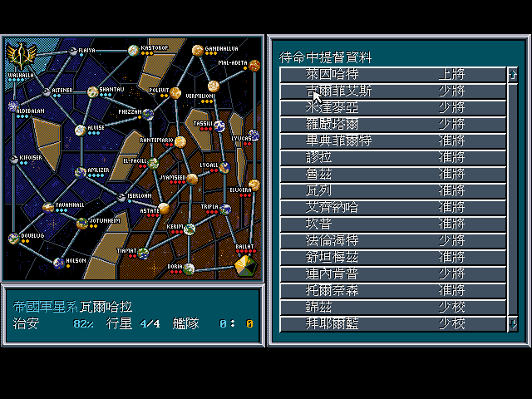Image resolution: width=532 pixels, height=399 pixels.
Task: Select the Lyucas planet
Action: point(254,135)
